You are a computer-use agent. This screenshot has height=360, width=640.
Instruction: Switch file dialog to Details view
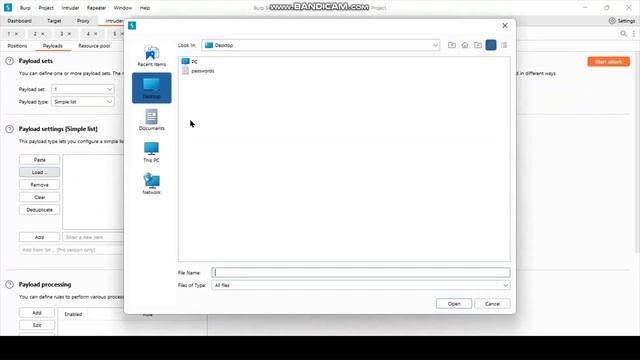(x=504, y=45)
